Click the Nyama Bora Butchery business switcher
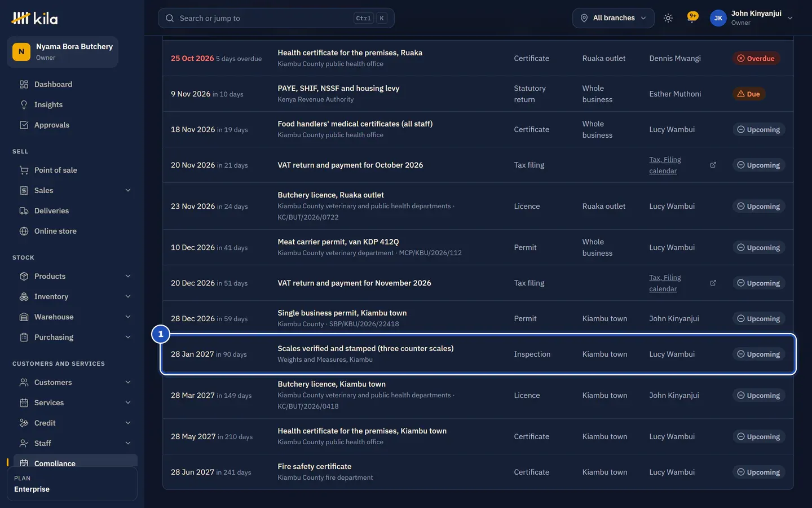 [63, 51]
